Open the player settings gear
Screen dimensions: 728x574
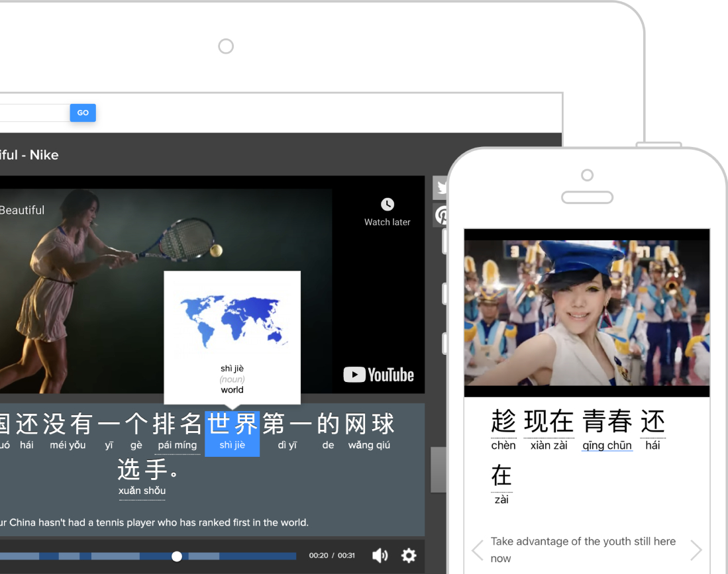(409, 556)
